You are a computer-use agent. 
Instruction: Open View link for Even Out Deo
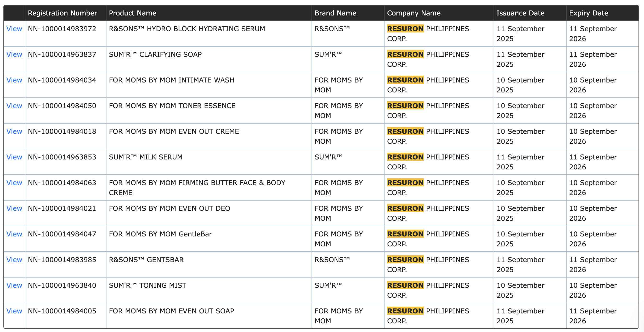[x=14, y=208]
